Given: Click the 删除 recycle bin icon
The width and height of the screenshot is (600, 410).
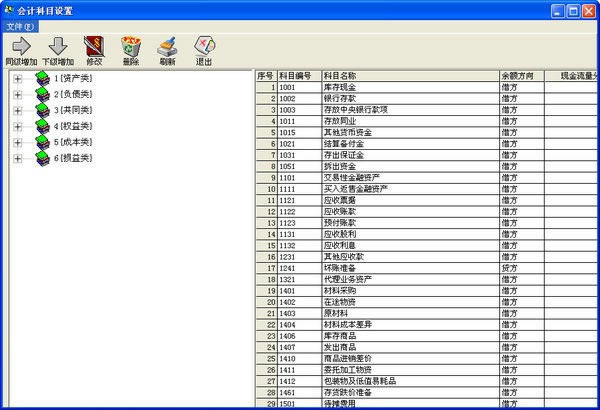Looking at the screenshot, I should [x=131, y=45].
